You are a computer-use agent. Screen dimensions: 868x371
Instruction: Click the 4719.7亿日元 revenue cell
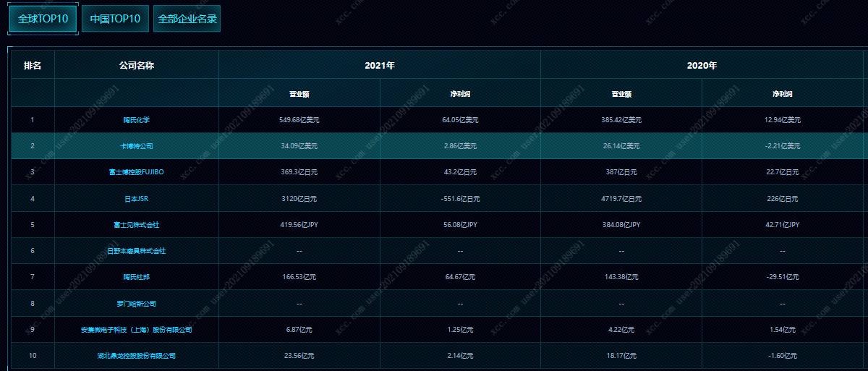pyautogui.click(x=621, y=198)
